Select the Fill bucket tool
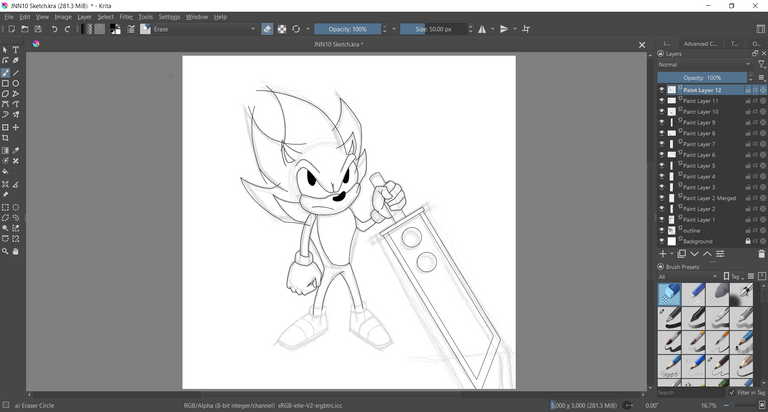The width and height of the screenshot is (768, 412). click(5, 171)
